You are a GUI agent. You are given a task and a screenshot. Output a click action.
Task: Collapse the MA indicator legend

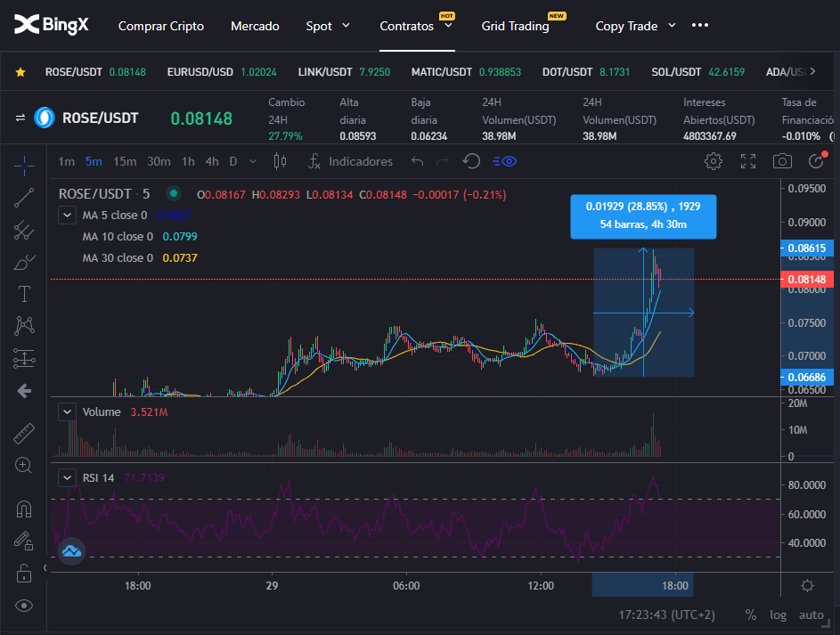pyautogui.click(x=67, y=216)
